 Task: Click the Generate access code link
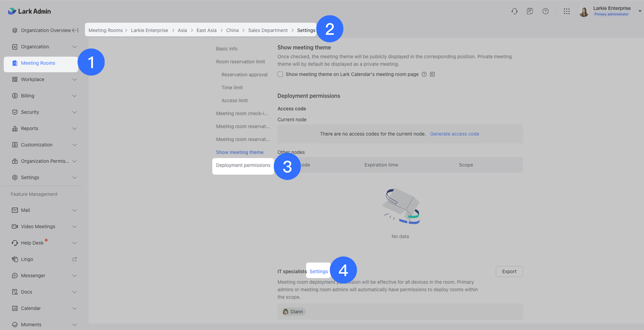[x=454, y=134]
